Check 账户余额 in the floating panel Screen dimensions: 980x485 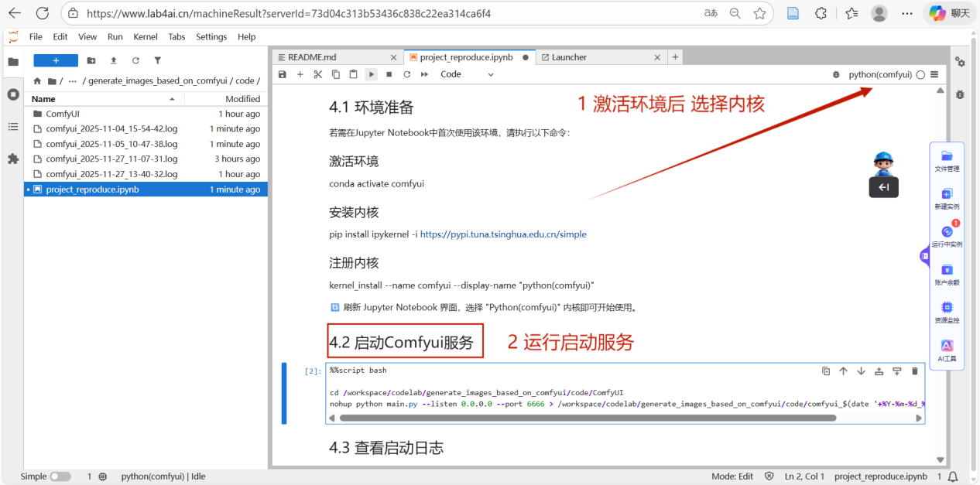[x=947, y=275]
